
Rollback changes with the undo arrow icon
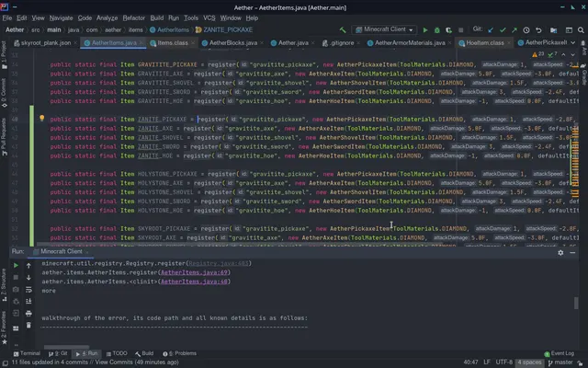(x=538, y=30)
